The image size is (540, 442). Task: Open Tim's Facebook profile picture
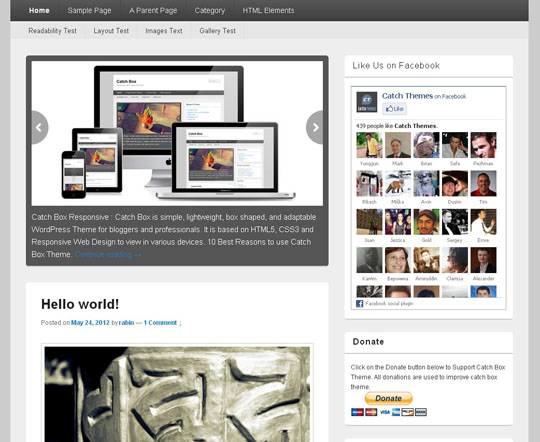[484, 183]
